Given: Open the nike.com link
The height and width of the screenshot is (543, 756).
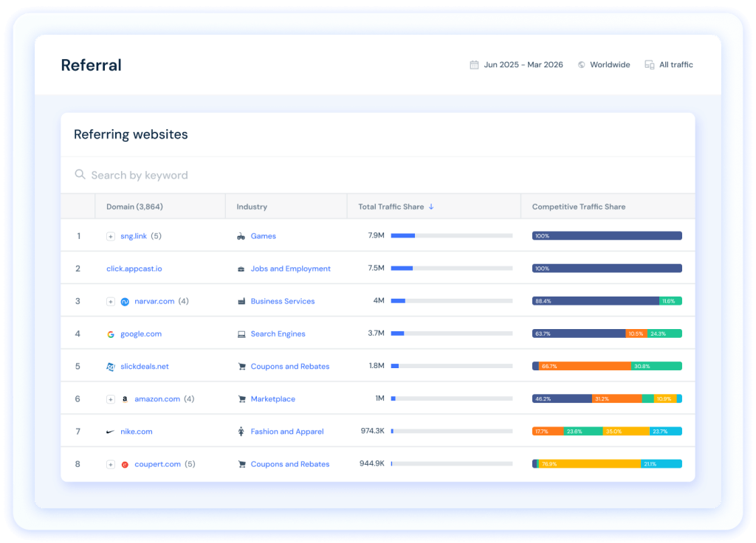Looking at the screenshot, I should 137,432.
